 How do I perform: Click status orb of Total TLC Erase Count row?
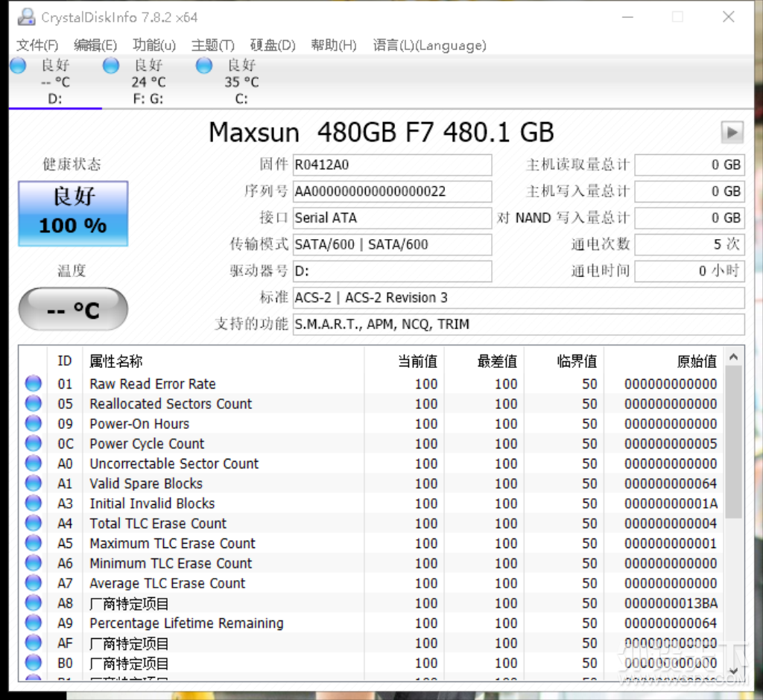33,523
